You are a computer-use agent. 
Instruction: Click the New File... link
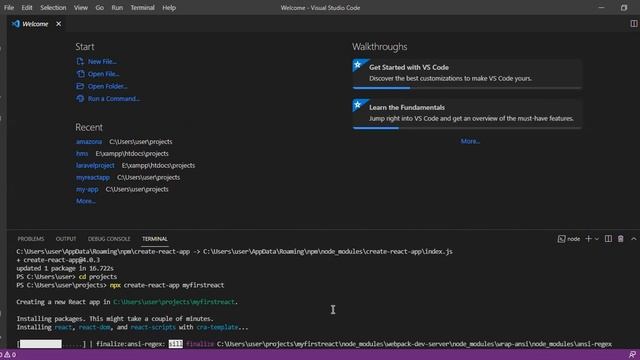coord(102,62)
